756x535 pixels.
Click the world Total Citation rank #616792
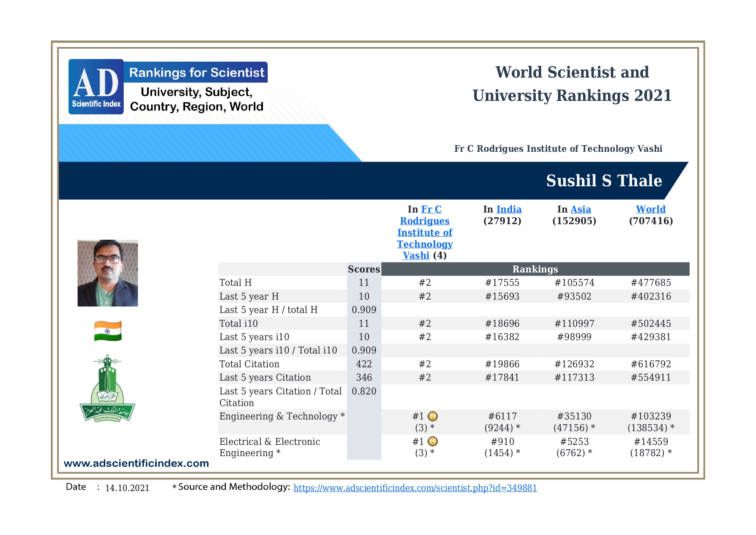[651, 364]
